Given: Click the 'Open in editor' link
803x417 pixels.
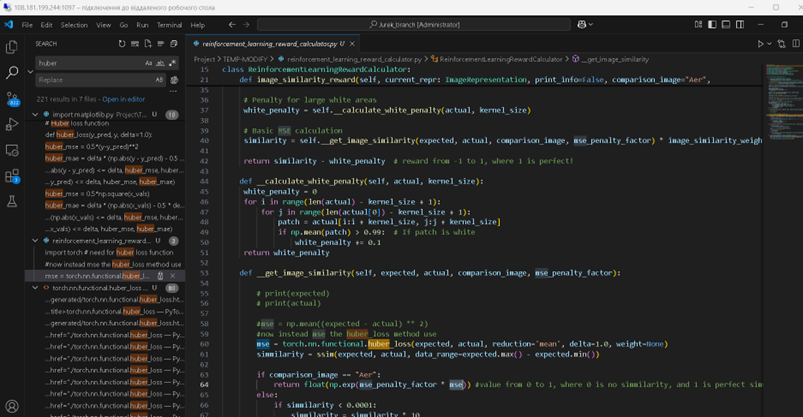Looking at the screenshot, I should [123, 99].
